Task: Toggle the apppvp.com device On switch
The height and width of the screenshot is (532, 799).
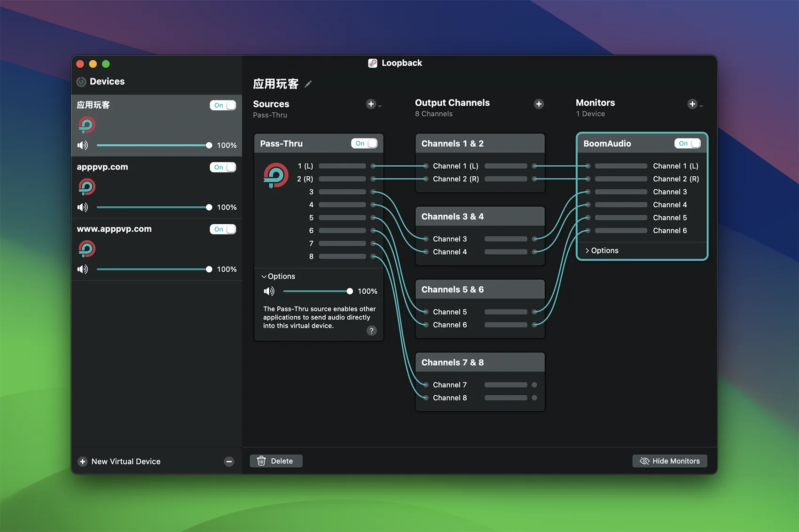Action: [223, 167]
